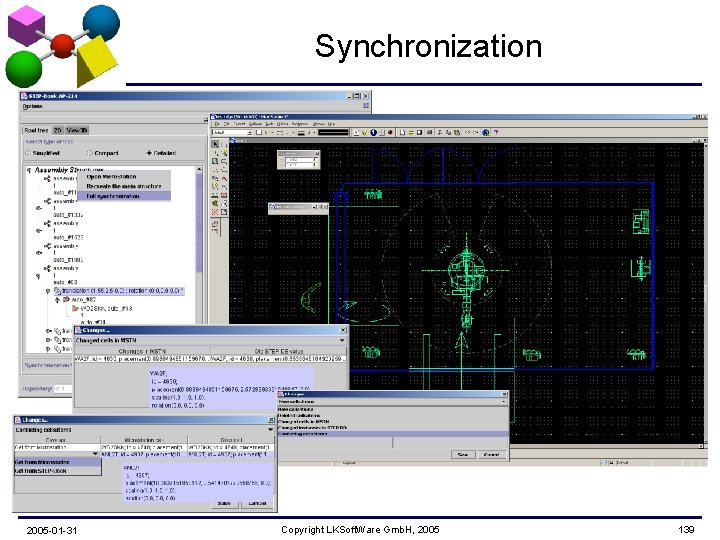The height and width of the screenshot is (540, 720).
Task: Open the Options menu in STEP-Book window
Action: (33, 107)
